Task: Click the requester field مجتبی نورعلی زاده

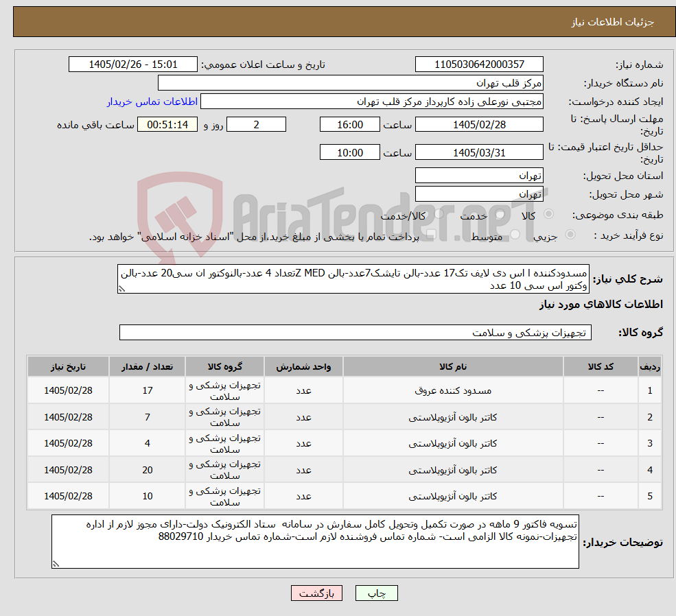Action: 371,102
